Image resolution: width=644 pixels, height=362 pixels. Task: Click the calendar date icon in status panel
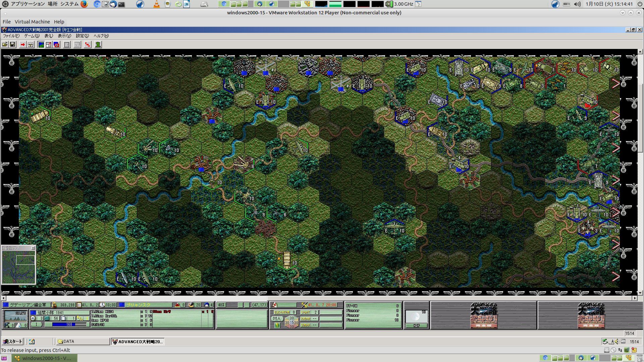pos(79,305)
